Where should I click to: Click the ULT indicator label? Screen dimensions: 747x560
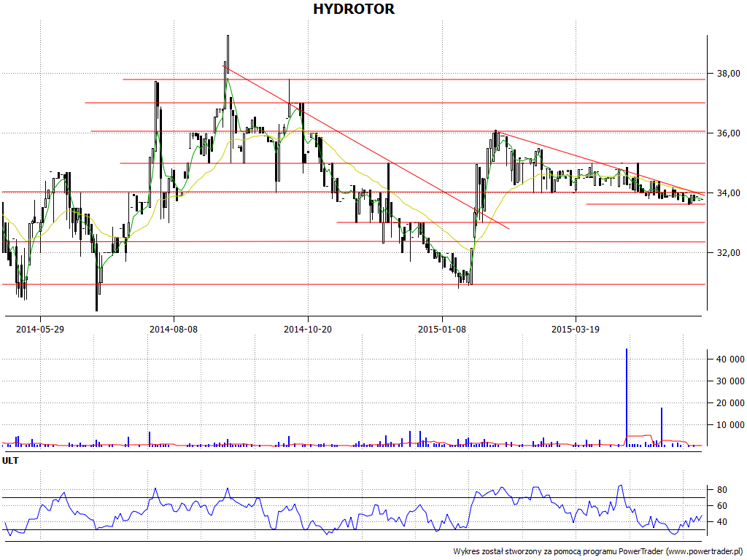[10, 461]
